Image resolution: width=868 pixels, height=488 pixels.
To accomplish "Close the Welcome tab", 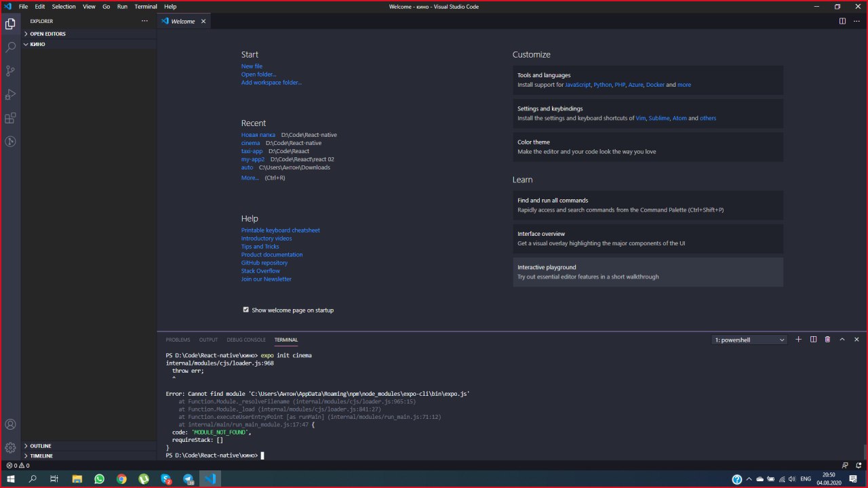I will pos(203,21).
